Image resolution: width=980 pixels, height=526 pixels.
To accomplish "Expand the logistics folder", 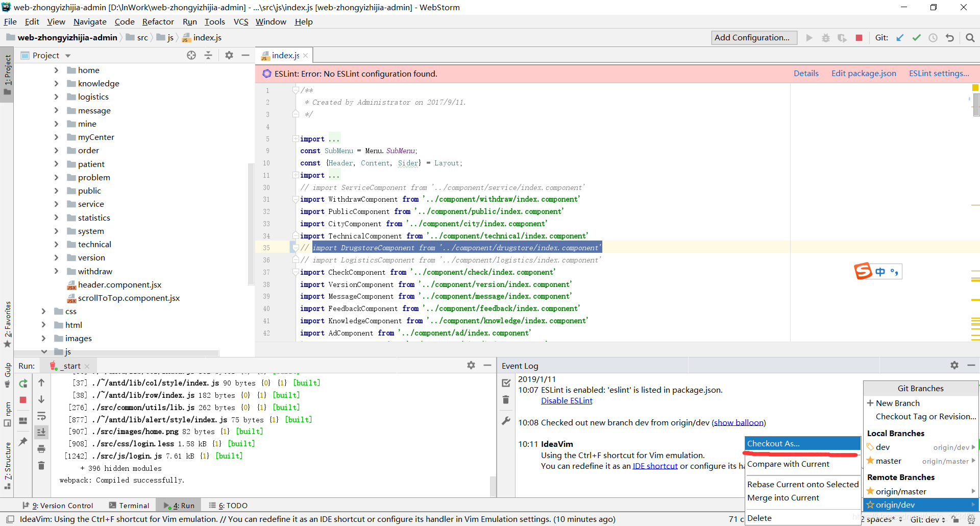I will click(x=56, y=97).
